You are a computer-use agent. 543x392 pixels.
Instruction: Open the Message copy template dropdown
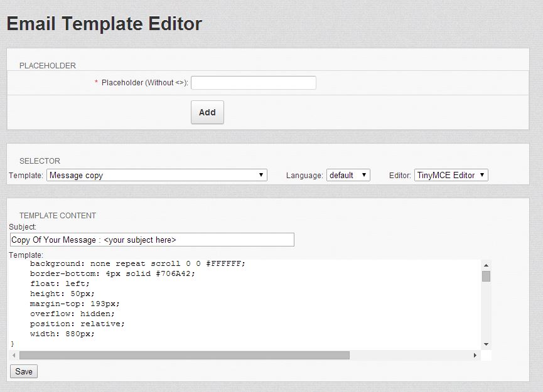(x=157, y=175)
